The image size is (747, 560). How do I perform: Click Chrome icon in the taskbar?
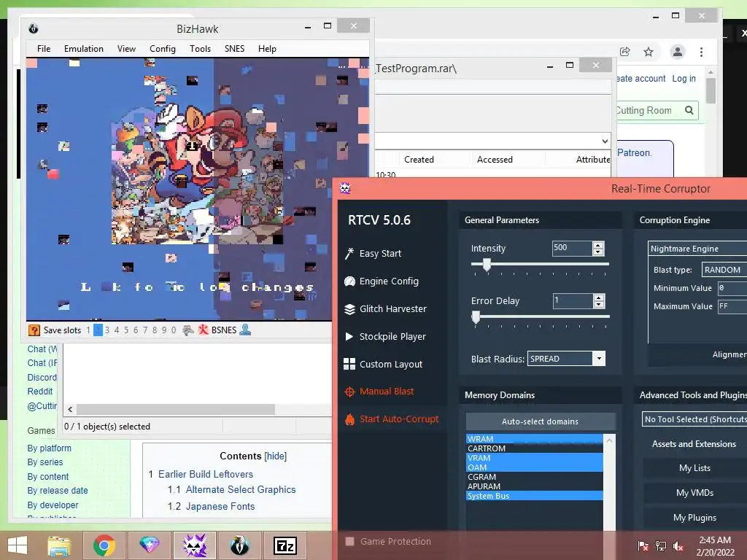pos(104,545)
